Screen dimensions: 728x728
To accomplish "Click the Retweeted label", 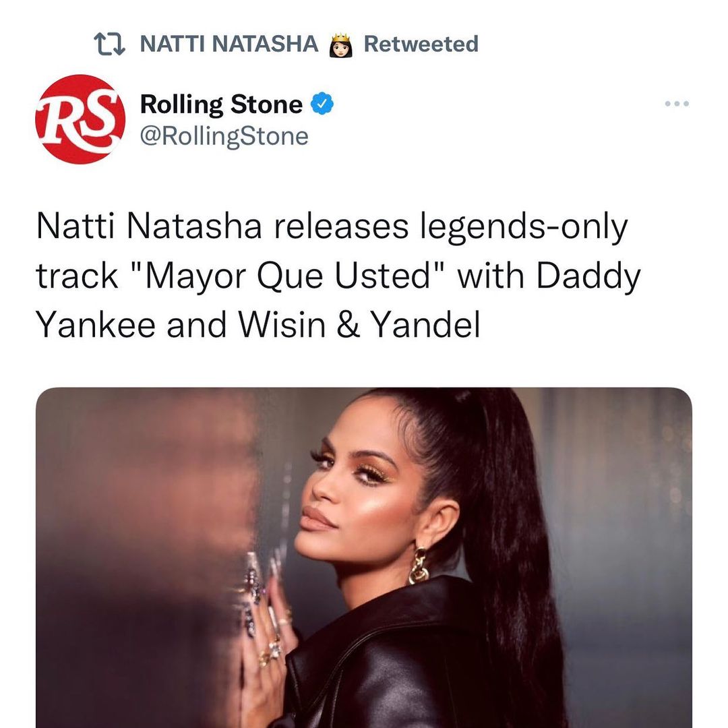I will click(421, 44).
